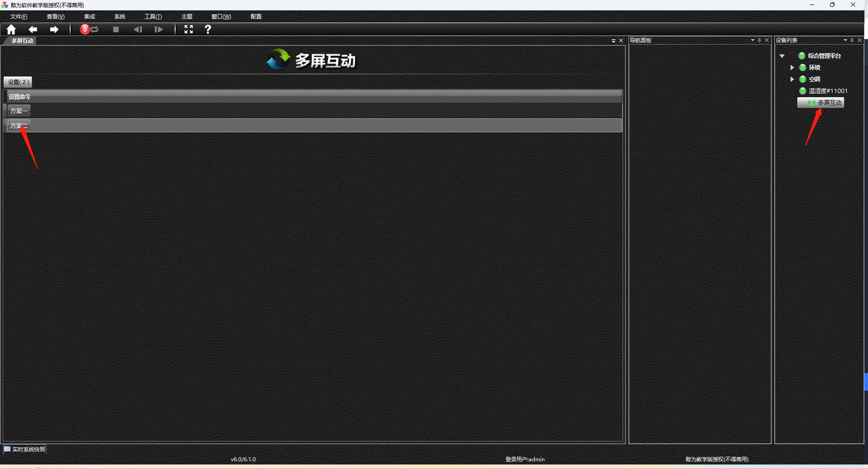Viewport: 868px width, 468px height.
Task: Toggle the loop/cycle icon beside the alarm badge
Action: pos(95,30)
